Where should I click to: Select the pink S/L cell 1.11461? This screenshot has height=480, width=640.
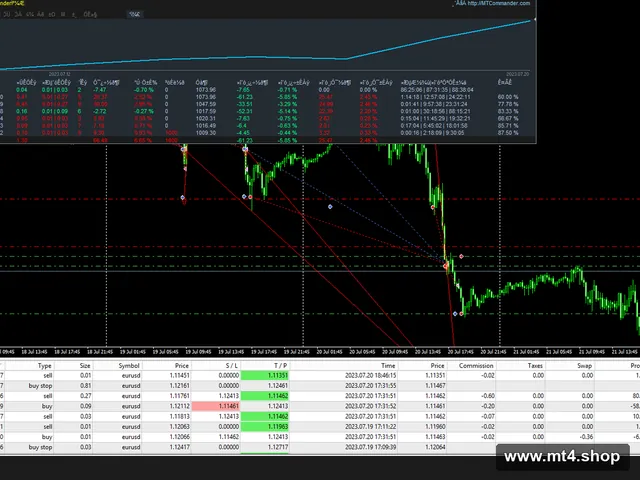pos(216,406)
